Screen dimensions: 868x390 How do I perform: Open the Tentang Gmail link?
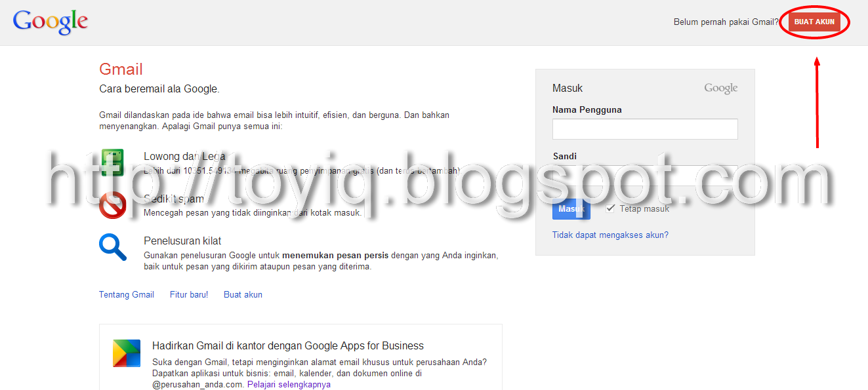pos(127,295)
